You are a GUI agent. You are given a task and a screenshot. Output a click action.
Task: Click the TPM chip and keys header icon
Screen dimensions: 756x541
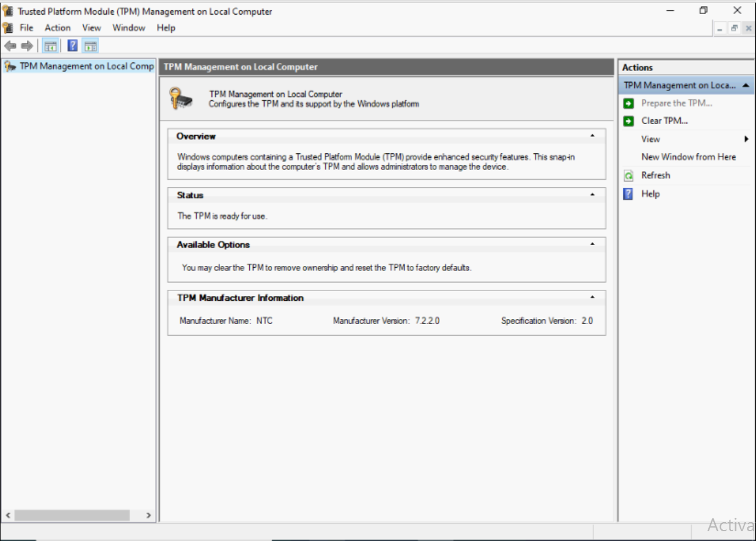point(181,98)
